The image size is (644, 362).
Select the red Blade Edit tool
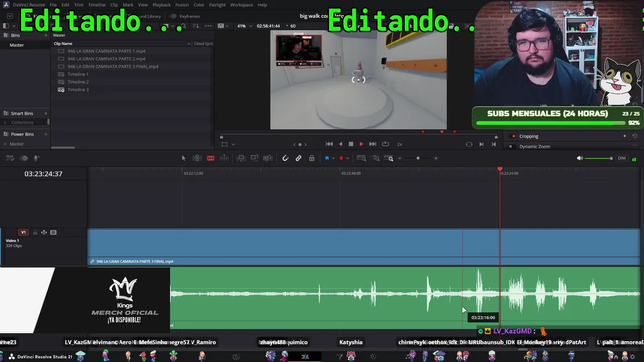[x=211, y=158]
